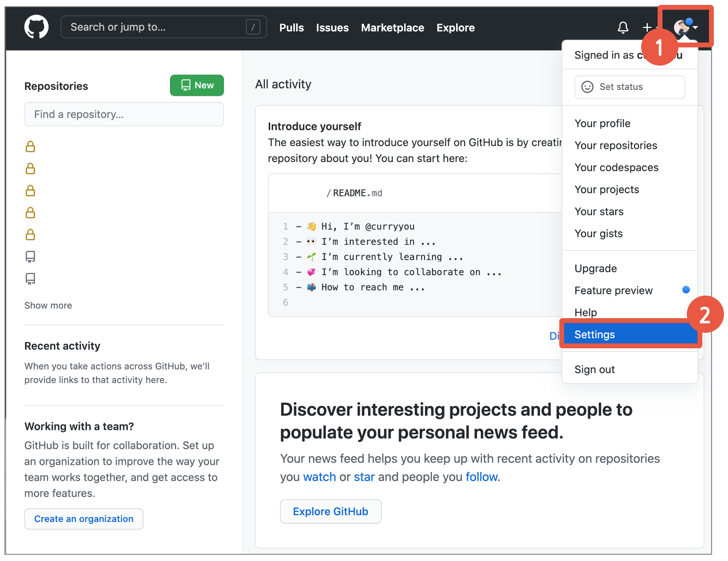728x561 pixels.
Task: Open Feature preview from the menu
Action: [630, 291]
